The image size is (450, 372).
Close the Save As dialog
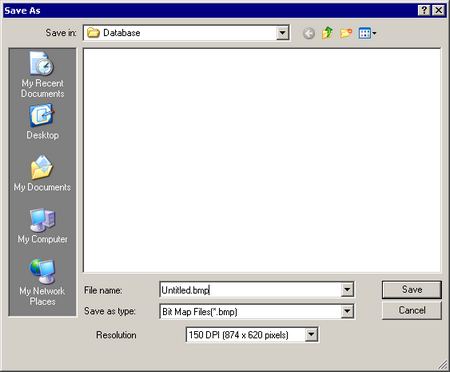pos(439,10)
